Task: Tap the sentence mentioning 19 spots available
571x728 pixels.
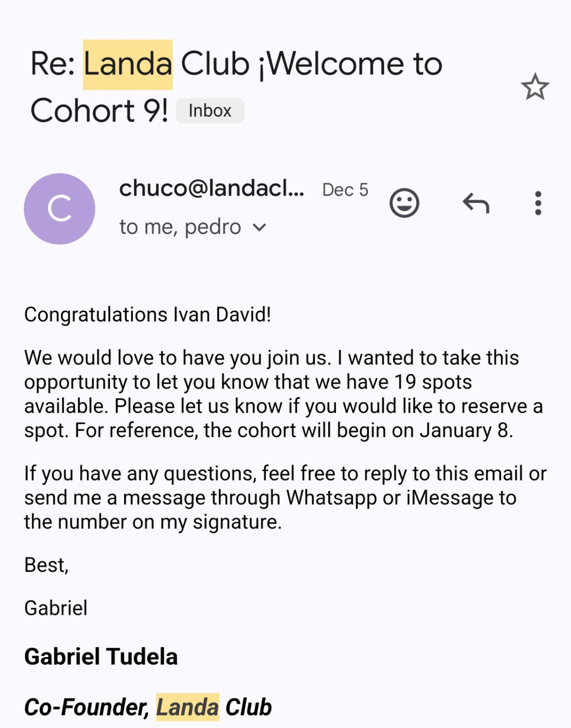Action: 247,382
